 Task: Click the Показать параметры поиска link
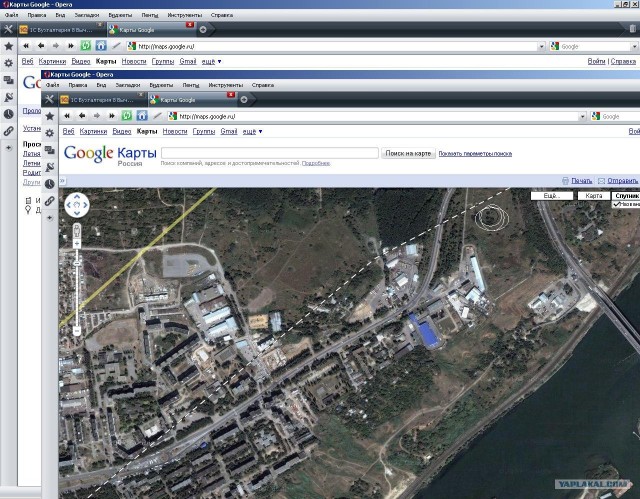pyautogui.click(x=475, y=154)
